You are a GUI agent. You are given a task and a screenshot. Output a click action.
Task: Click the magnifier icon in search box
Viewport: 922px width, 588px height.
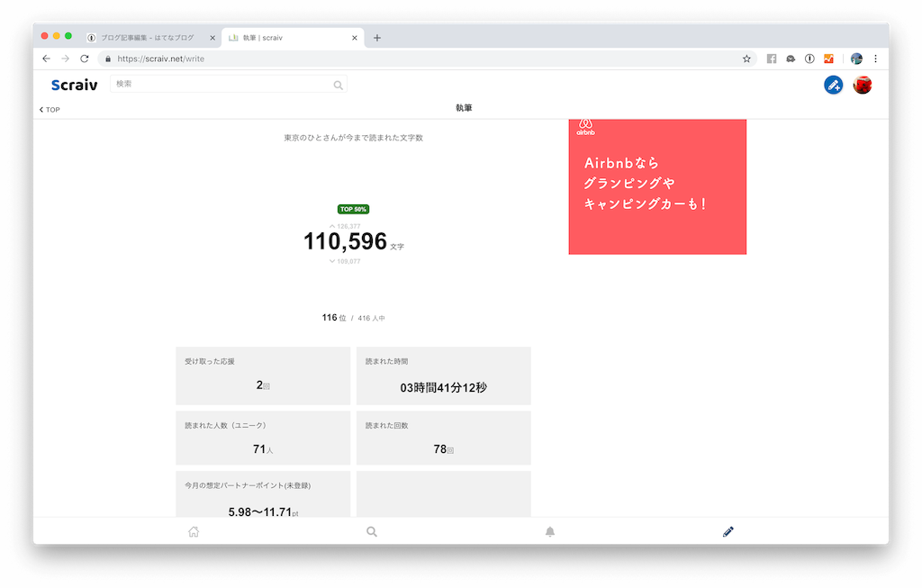[339, 86]
